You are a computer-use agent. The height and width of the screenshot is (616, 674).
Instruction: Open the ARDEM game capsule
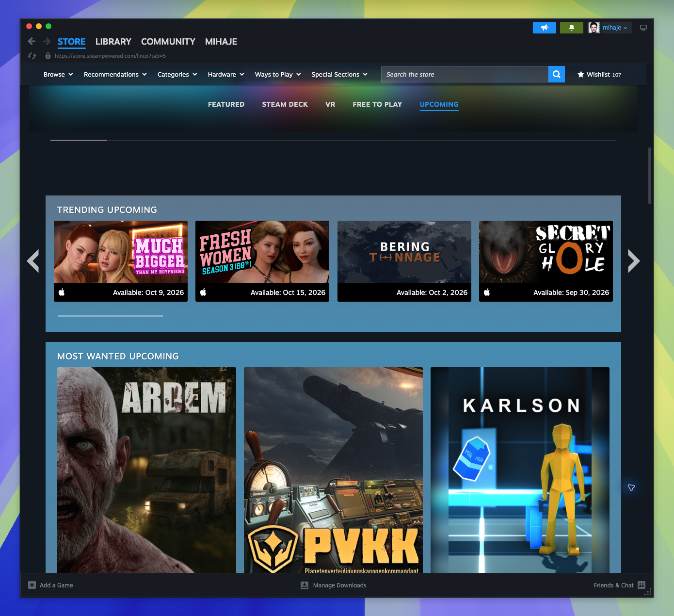point(146,470)
